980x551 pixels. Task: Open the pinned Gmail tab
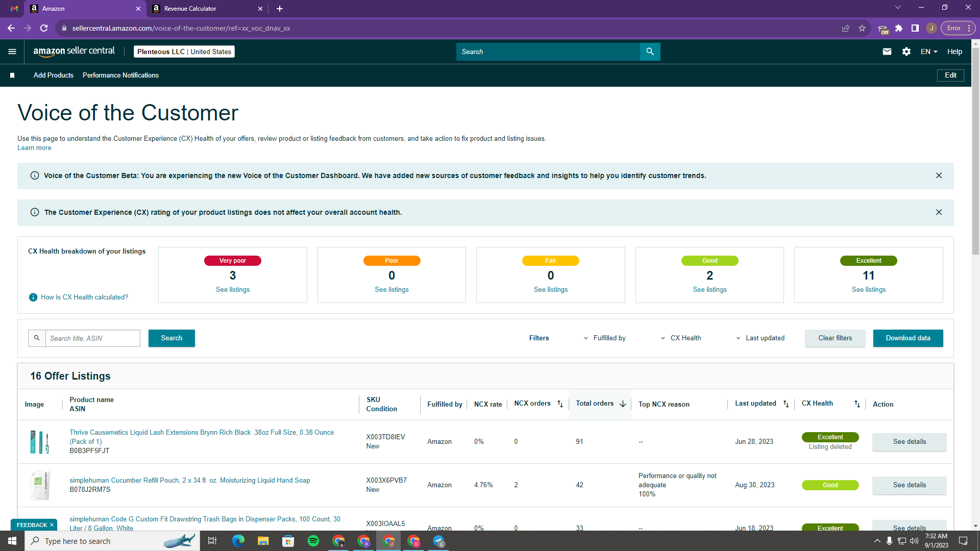(x=14, y=9)
